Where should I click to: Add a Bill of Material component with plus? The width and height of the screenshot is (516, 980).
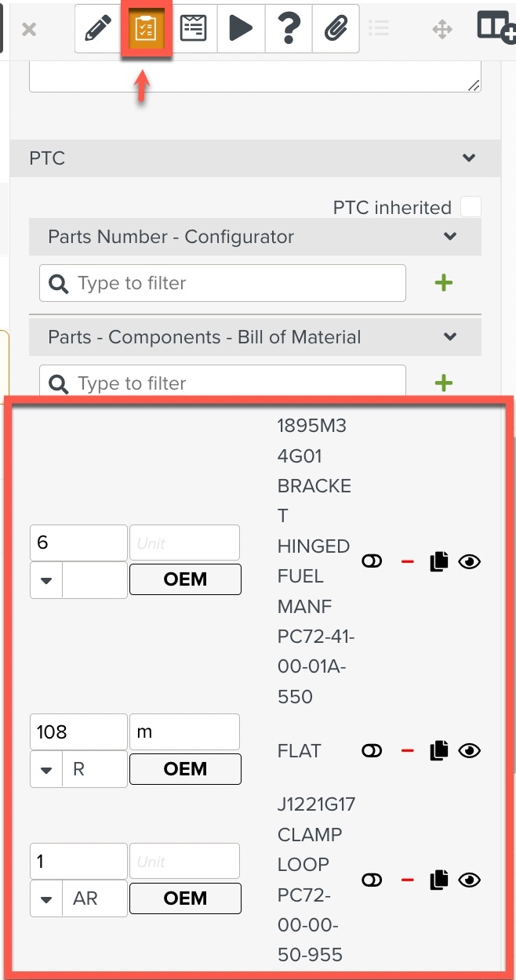pyautogui.click(x=444, y=383)
